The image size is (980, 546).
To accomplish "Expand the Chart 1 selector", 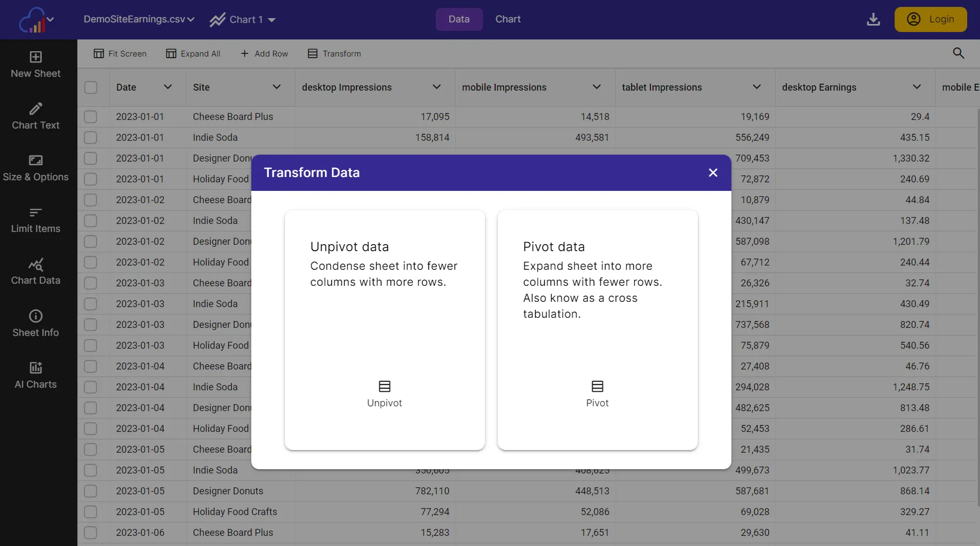I will point(243,19).
